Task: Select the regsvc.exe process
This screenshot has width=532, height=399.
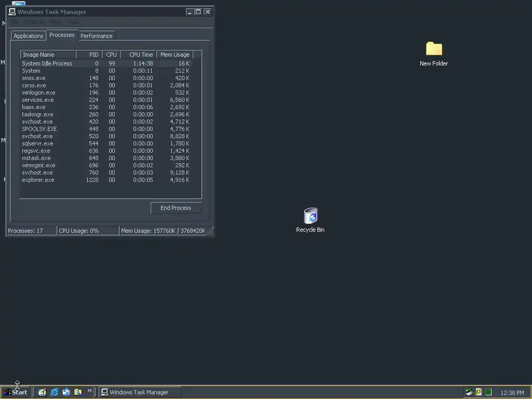Action: 106,151
